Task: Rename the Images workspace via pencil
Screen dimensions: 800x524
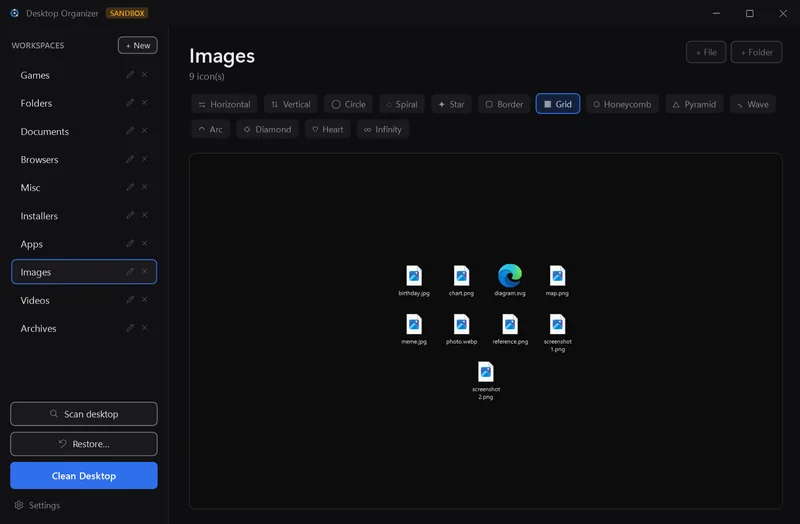Action: point(130,271)
